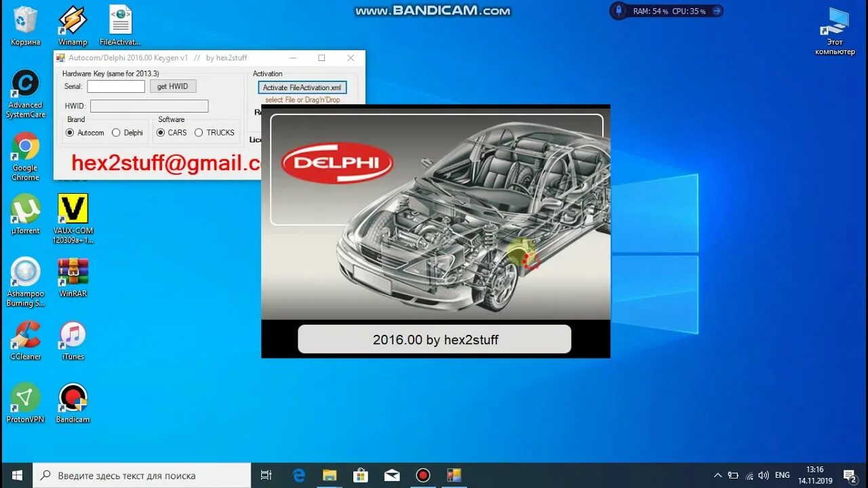
Task: Launch Ashampoo Burning Studio shortcut
Action: click(25, 282)
